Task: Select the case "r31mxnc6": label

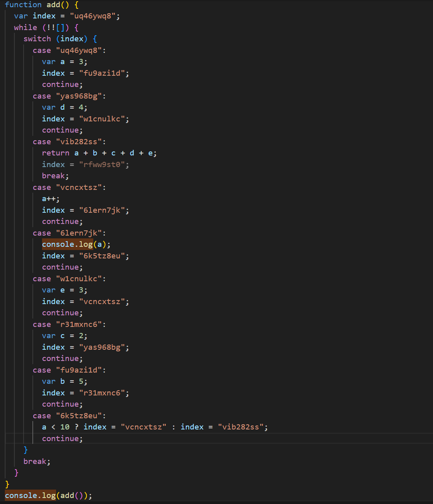Action: click(69, 325)
